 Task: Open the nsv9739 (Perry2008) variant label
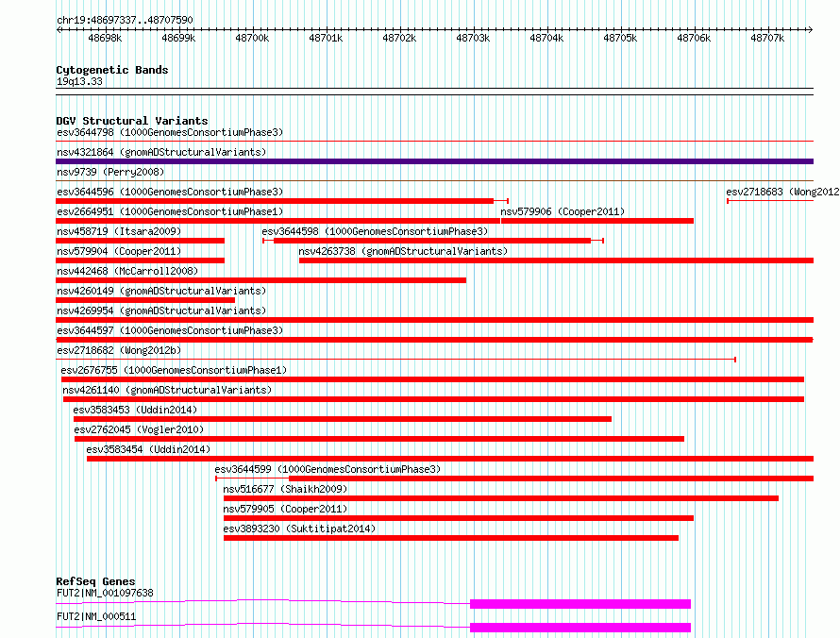110,172
